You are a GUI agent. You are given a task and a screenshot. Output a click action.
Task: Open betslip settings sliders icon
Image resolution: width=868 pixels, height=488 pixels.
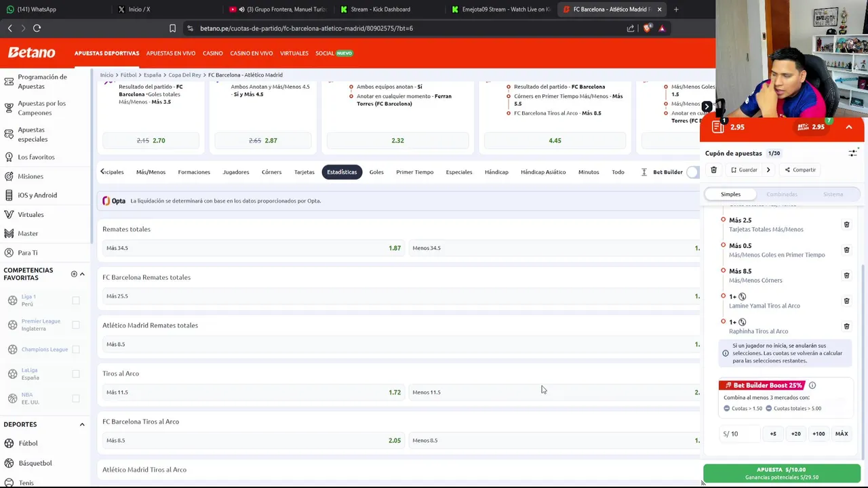(x=852, y=153)
